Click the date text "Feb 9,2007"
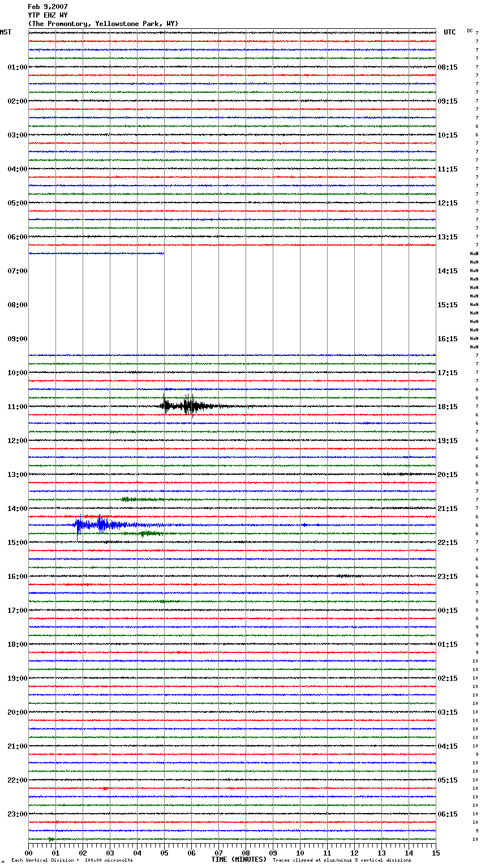Viewport: 481px width, 868px height. (x=48, y=7)
